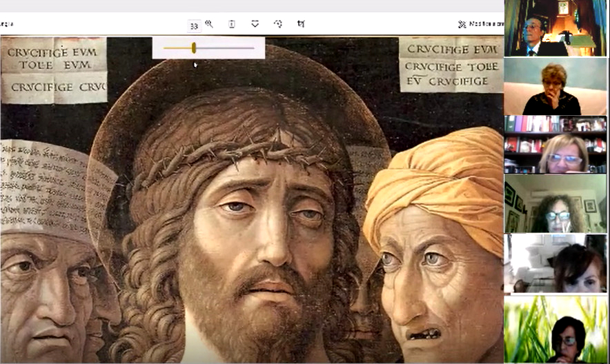
Task: Click the rotate image icon in toolbar
Action: click(278, 24)
